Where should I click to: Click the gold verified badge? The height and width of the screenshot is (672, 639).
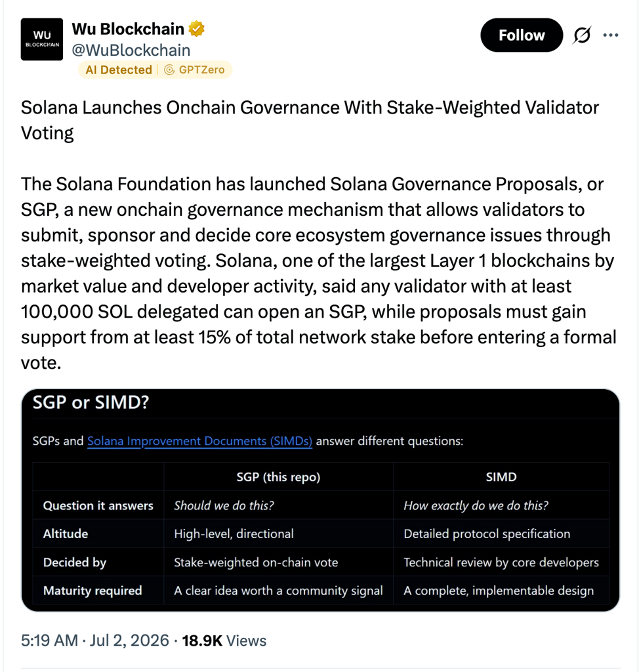(196, 29)
